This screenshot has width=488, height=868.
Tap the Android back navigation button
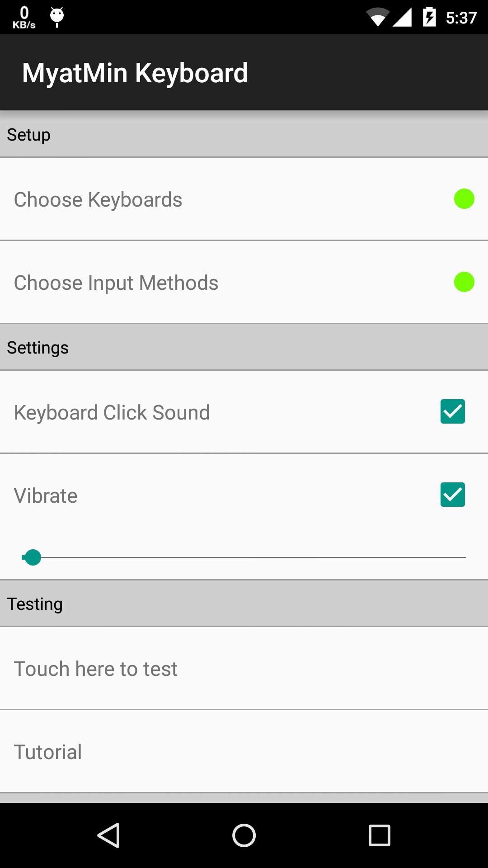[x=109, y=835]
